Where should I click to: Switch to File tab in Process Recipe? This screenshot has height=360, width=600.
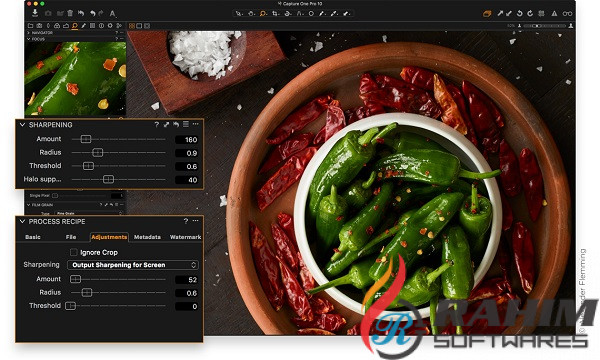coord(71,237)
